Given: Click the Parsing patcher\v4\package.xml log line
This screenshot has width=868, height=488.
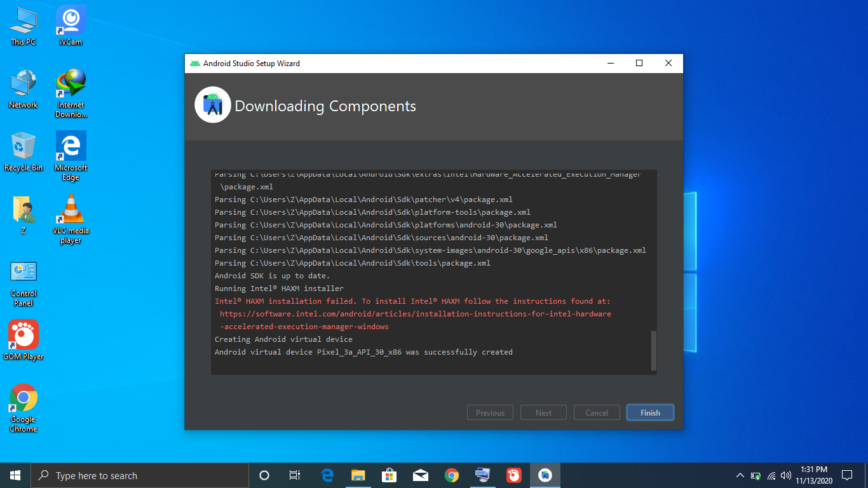Looking at the screenshot, I should [363, 200].
